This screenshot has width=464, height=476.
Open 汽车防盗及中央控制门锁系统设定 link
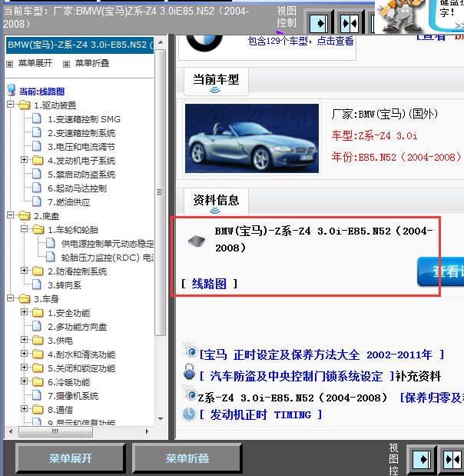[x=297, y=376]
